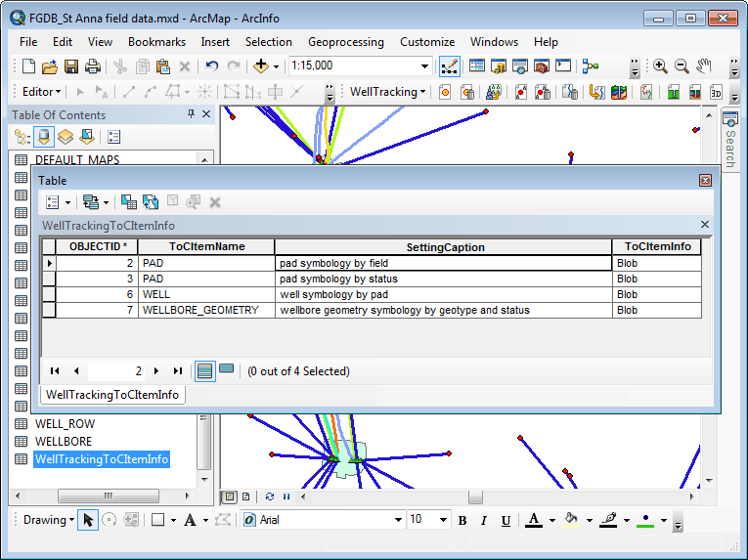Click Select By Attributes icon in Table
This screenshot has width=748, height=560.
point(129,202)
